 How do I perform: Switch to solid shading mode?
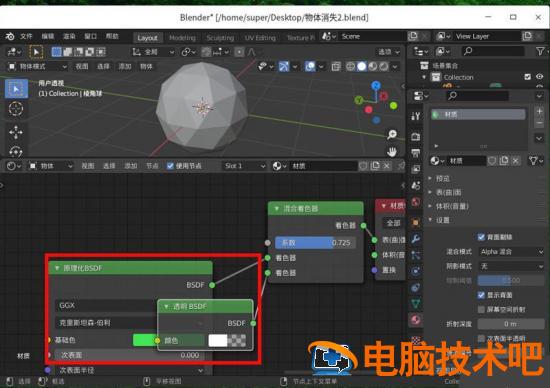click(x=362, y=66)
